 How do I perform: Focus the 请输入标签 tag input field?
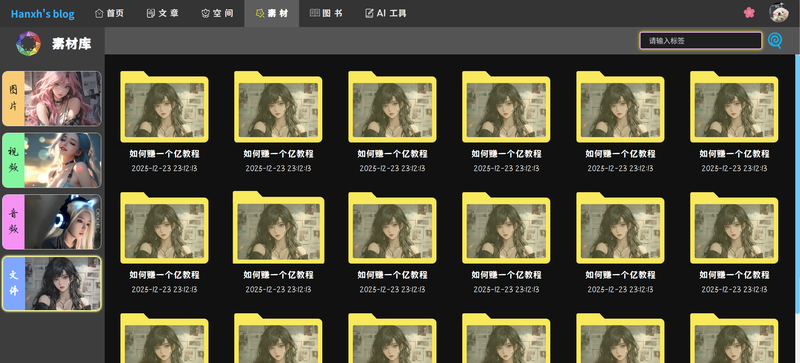coord(701,41)
